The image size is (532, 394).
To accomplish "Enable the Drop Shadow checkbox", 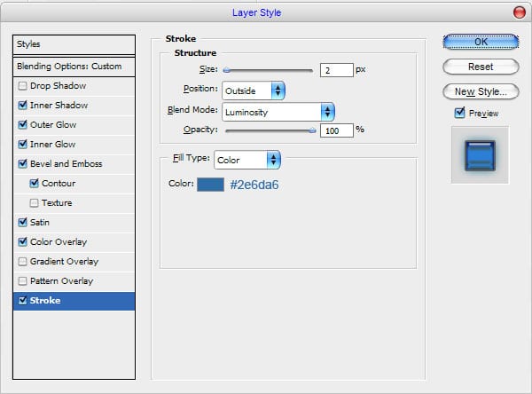I will point(22,86).
